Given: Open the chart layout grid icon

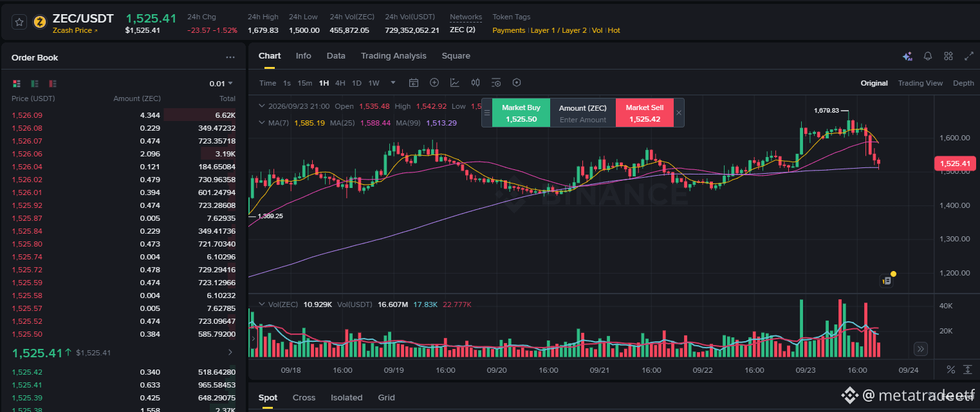Looking at the screenshot, I should point(948,56).
